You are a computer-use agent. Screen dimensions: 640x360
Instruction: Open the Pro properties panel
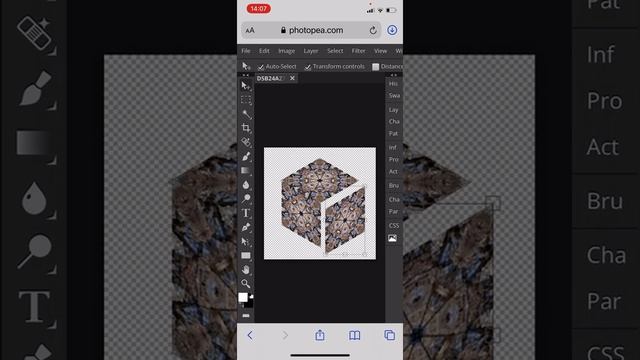tap(393, 160)
